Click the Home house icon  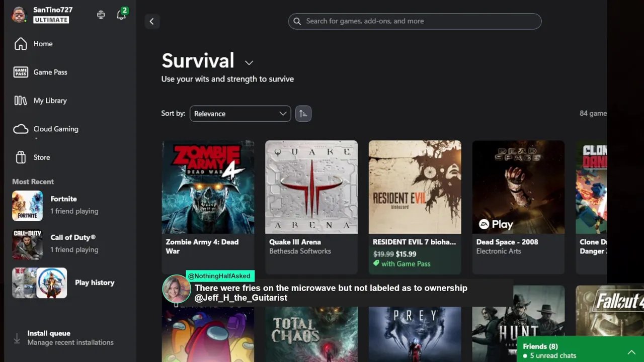[21, 44]
